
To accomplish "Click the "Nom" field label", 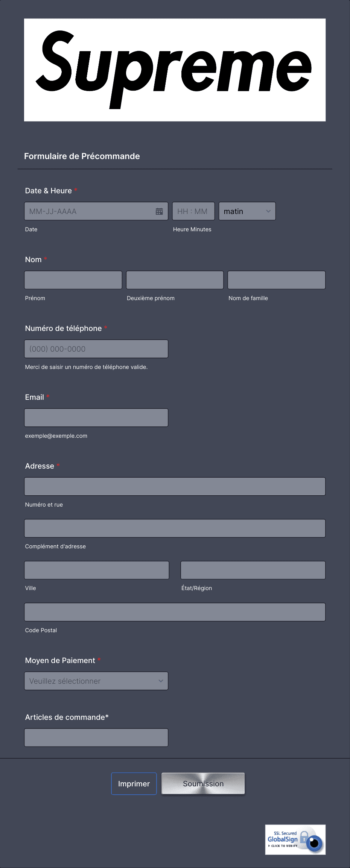I will (33, 259).
